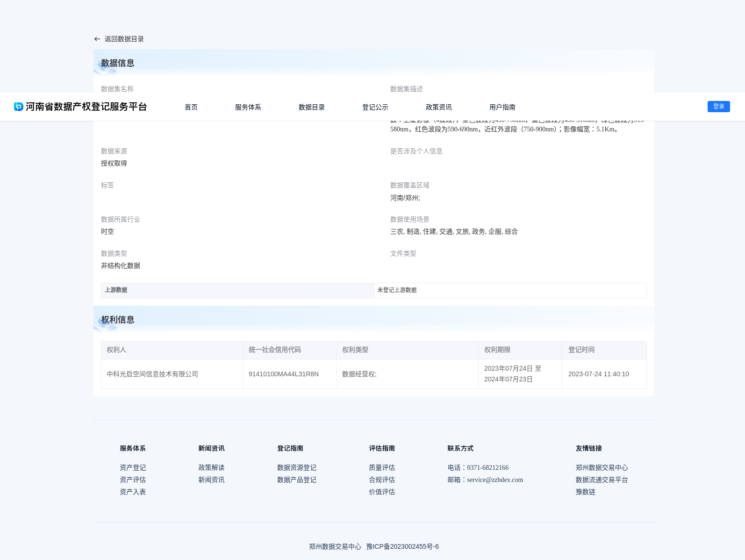Click rights holder 中科光启空间信息技术有限公司
The width and height of the screenshot is (745, 560).
tap(152, 374)
